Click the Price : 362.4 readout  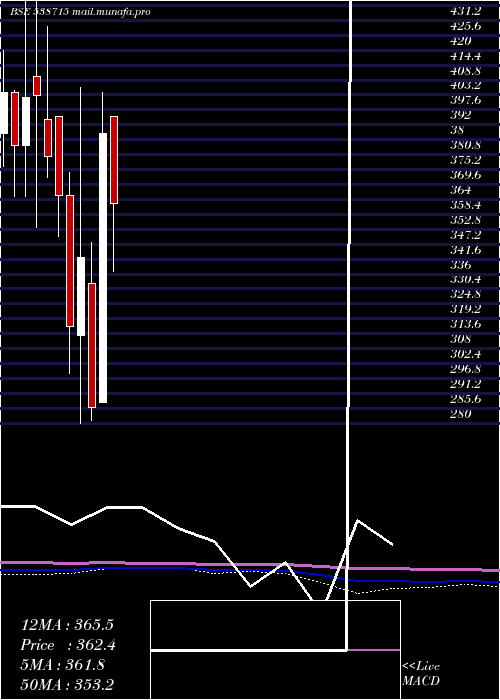coord(69,645)
